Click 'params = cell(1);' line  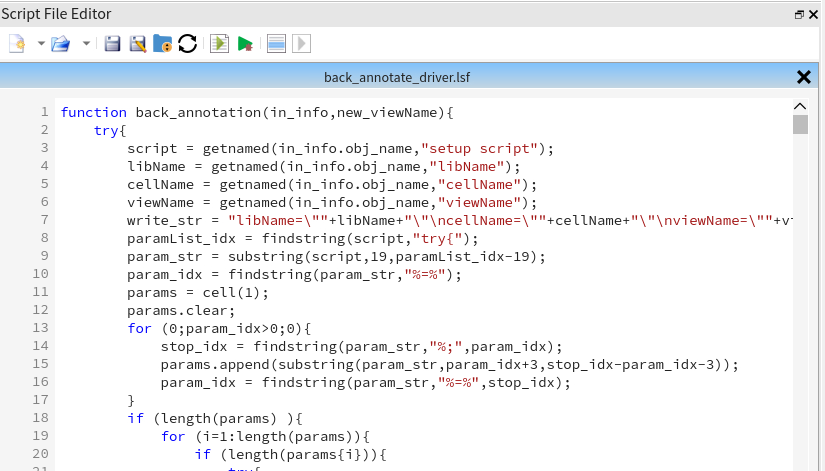point(198,293)
